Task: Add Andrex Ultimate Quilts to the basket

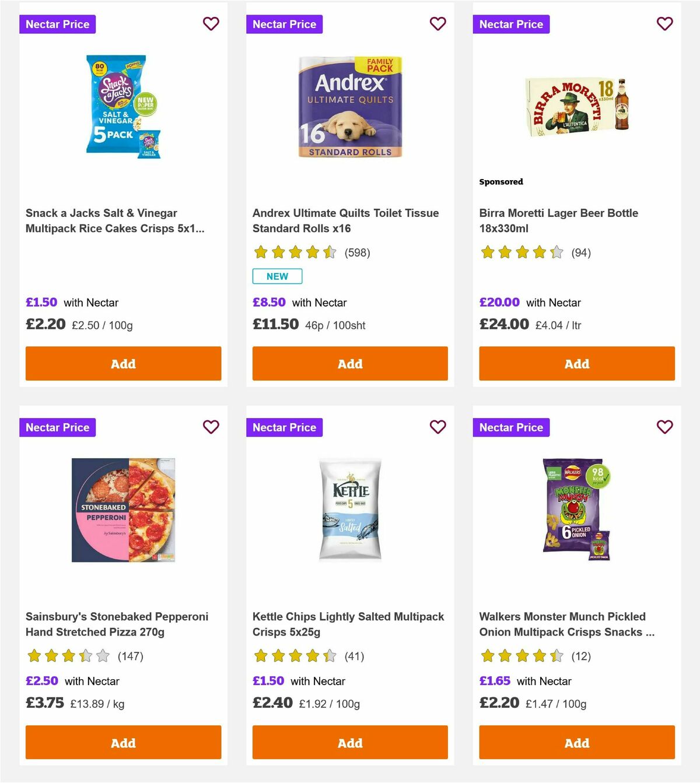Action: pos(350,363)
